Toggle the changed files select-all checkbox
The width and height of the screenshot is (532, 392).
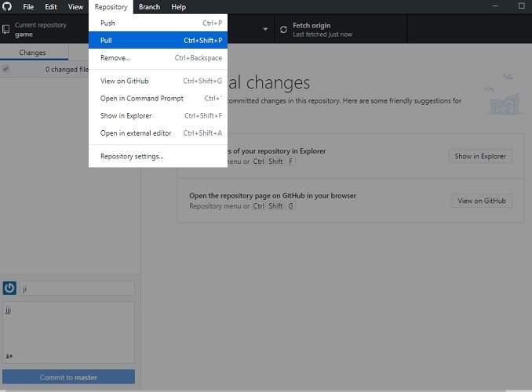click(x=5, y=69)
